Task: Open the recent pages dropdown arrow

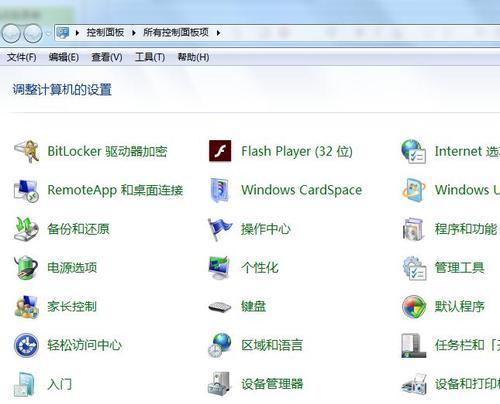Action: [48, 33]
